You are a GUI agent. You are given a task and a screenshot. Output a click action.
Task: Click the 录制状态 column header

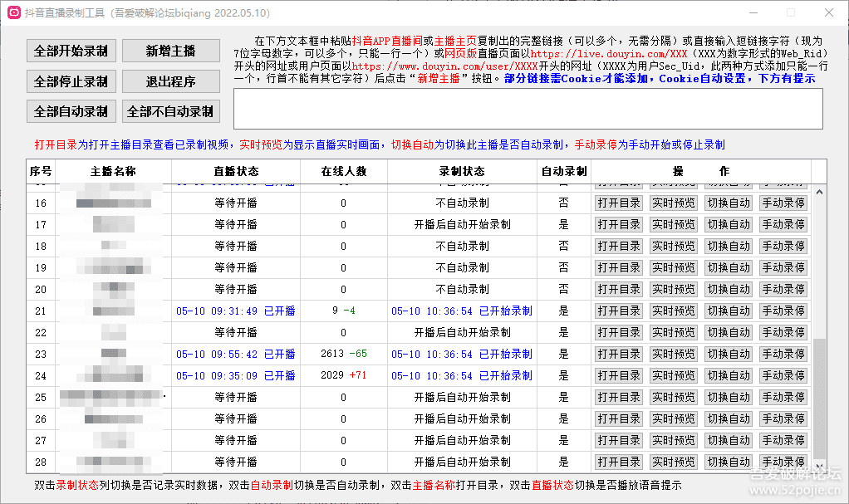click(462, 172)
